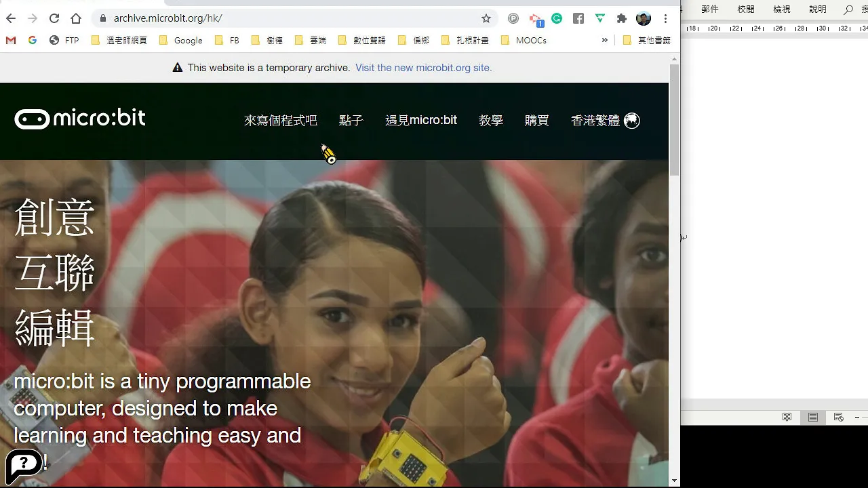Open the Chrome profile avatar
The height and width of the screenshot is (488, 868).
coord(644,18)
